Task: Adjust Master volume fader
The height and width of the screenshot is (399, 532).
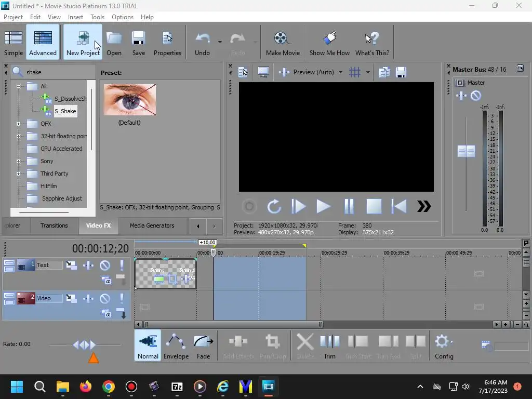Action: pyautogui.click(x=466, y=151)
